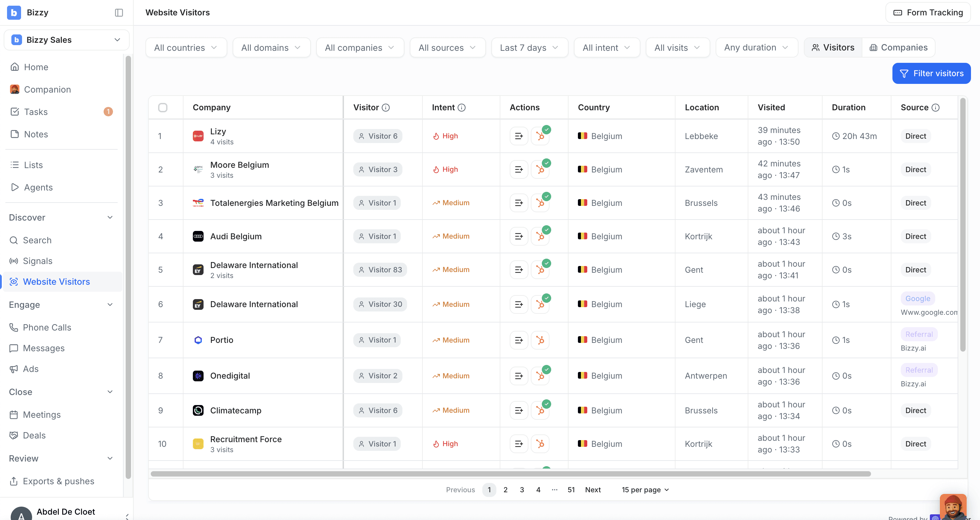
Task: Click the table vertical scrollbar
Action: pos(963,225)
